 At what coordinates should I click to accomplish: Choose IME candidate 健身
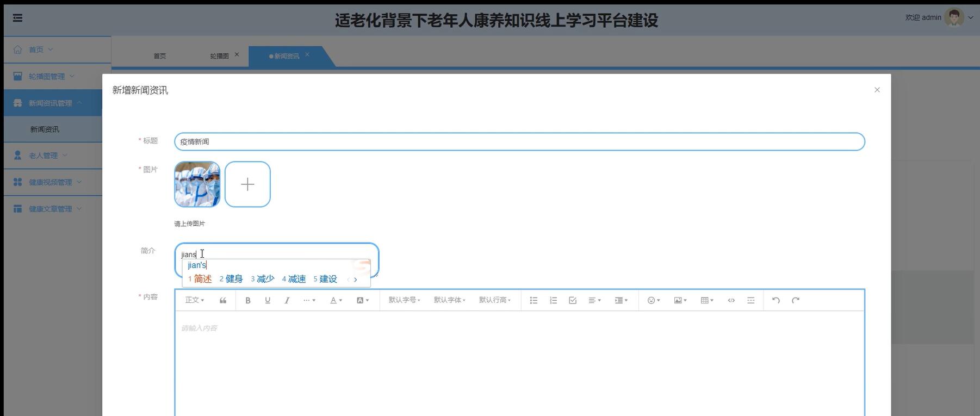[231, 279]
